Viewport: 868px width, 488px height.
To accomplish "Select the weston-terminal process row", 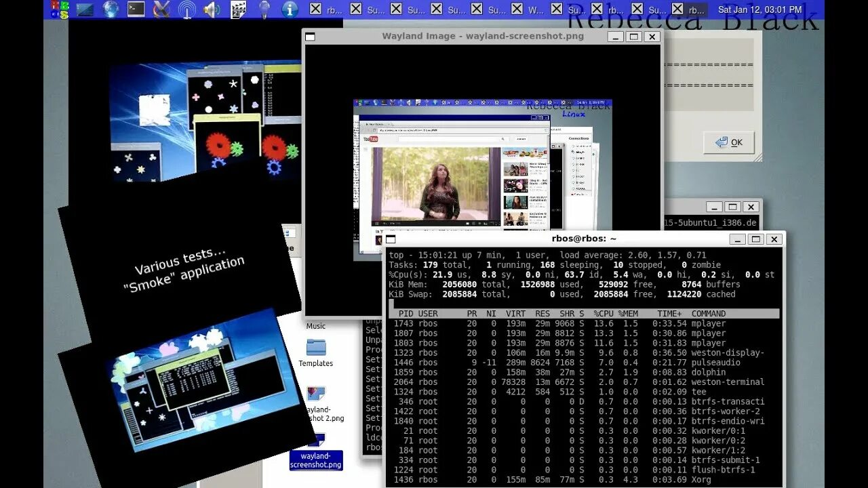I will click(584, 382).
